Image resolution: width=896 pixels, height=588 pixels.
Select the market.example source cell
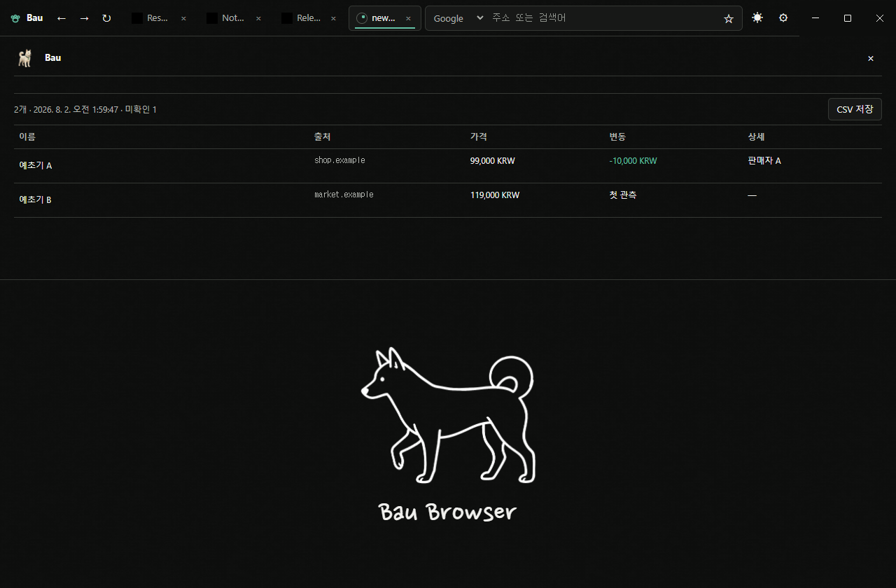[x=344, y=195]
